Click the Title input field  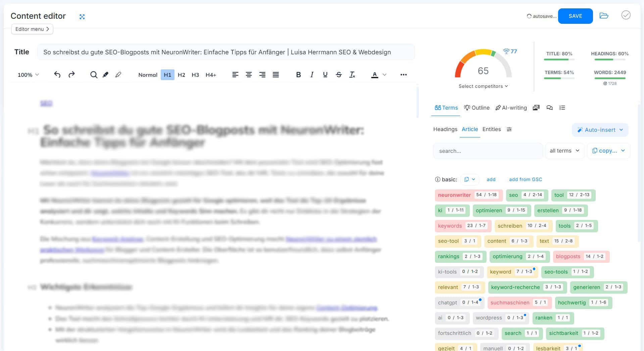point(226,52)
